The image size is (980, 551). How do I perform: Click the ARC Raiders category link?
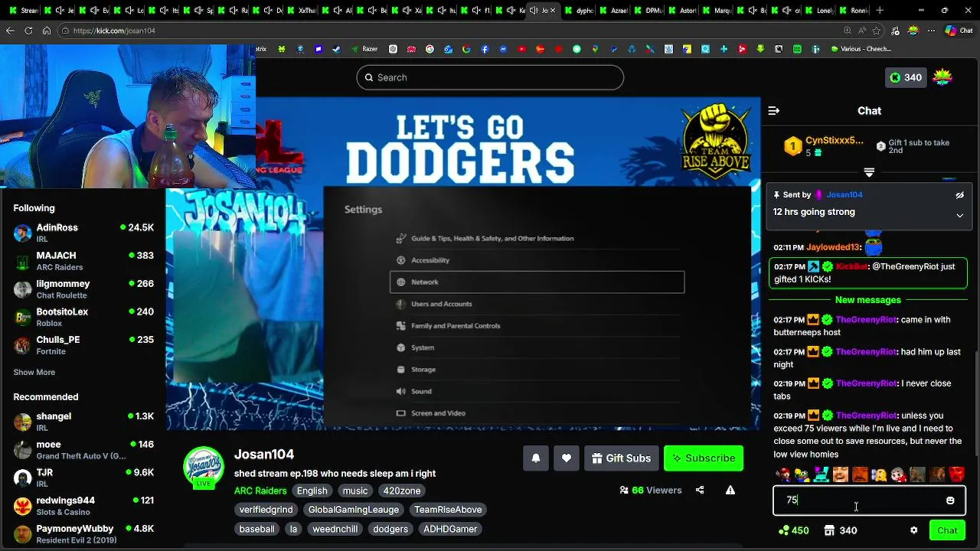point(260,491)
